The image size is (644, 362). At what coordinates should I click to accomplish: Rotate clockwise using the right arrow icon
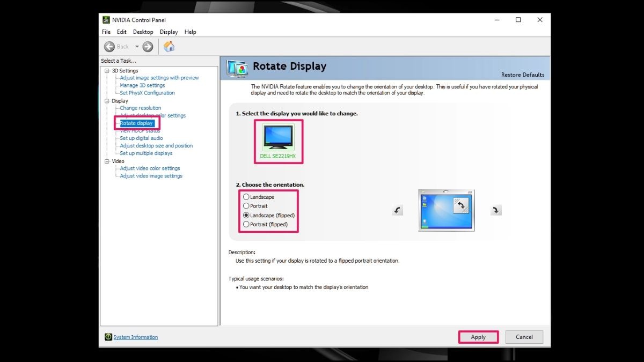[496, 211]
